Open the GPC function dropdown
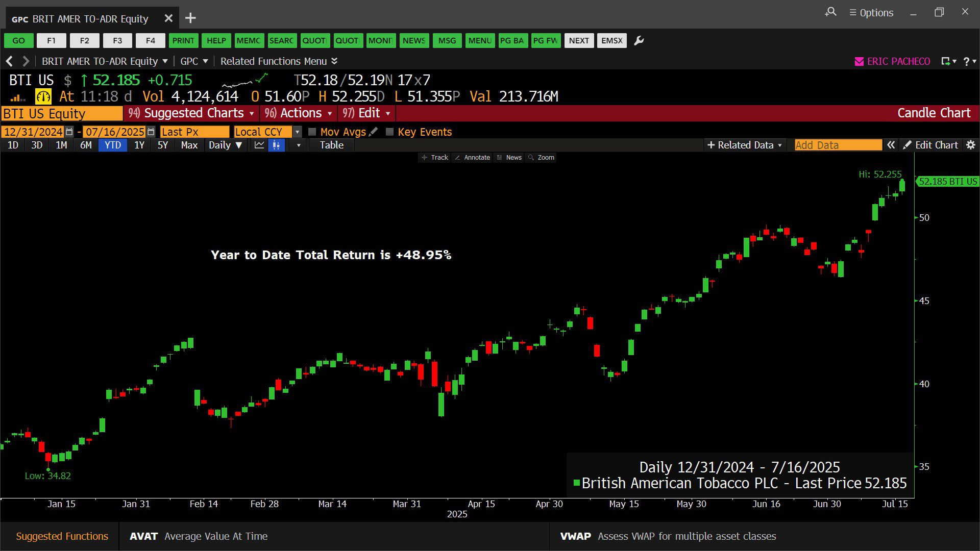The width and height of the screenshot is (980, 551). (x=194, y=61)
